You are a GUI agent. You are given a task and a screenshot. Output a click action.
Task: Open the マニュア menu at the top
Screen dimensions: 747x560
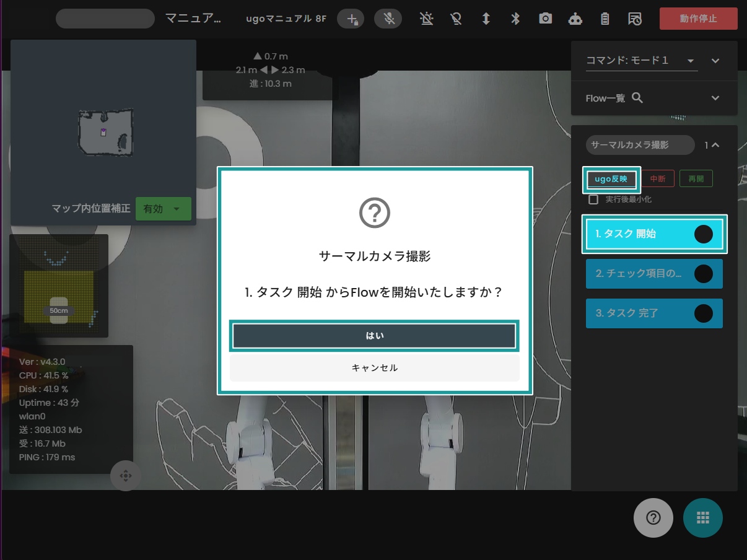pyautogui.click(x=193, y=18)
